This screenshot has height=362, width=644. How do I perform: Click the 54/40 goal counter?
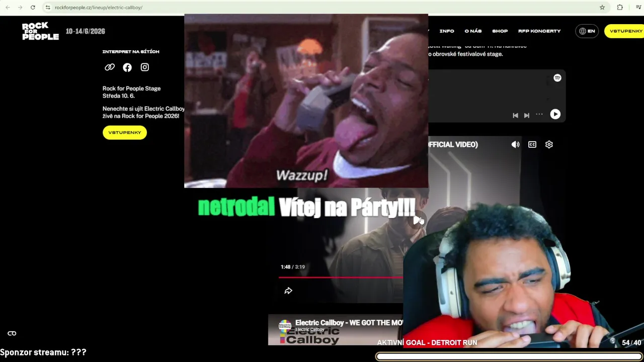coord(631,343)
